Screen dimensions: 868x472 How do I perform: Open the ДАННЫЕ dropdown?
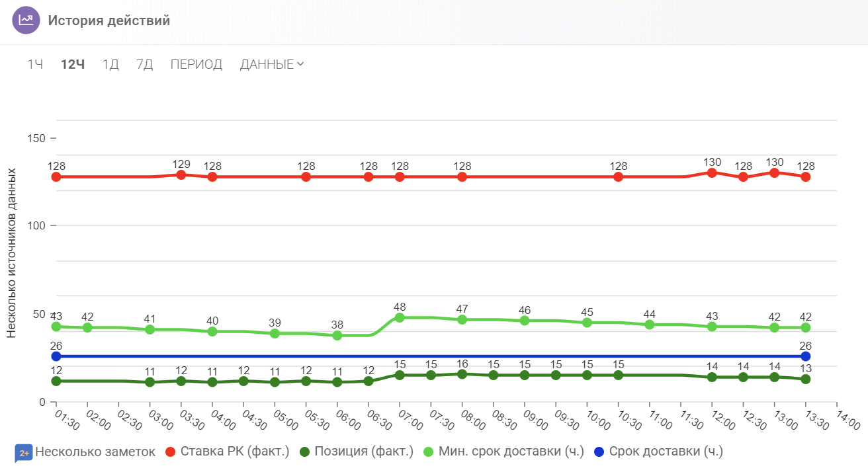267,64
